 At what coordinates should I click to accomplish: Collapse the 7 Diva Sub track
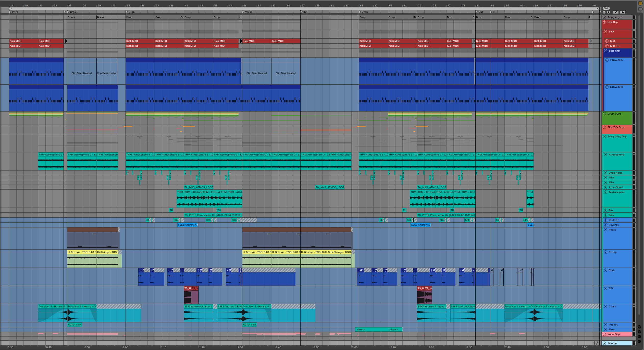tap(607, 60)
